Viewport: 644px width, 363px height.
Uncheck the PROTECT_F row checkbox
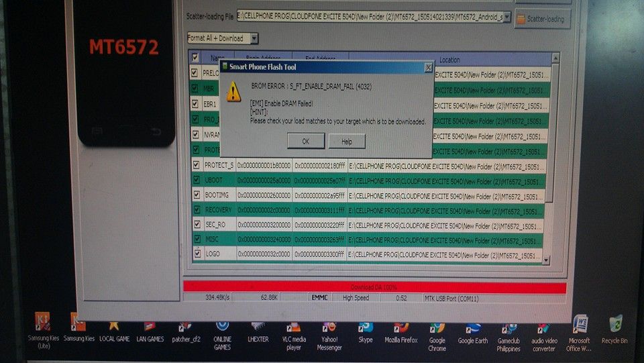[196, 150]
